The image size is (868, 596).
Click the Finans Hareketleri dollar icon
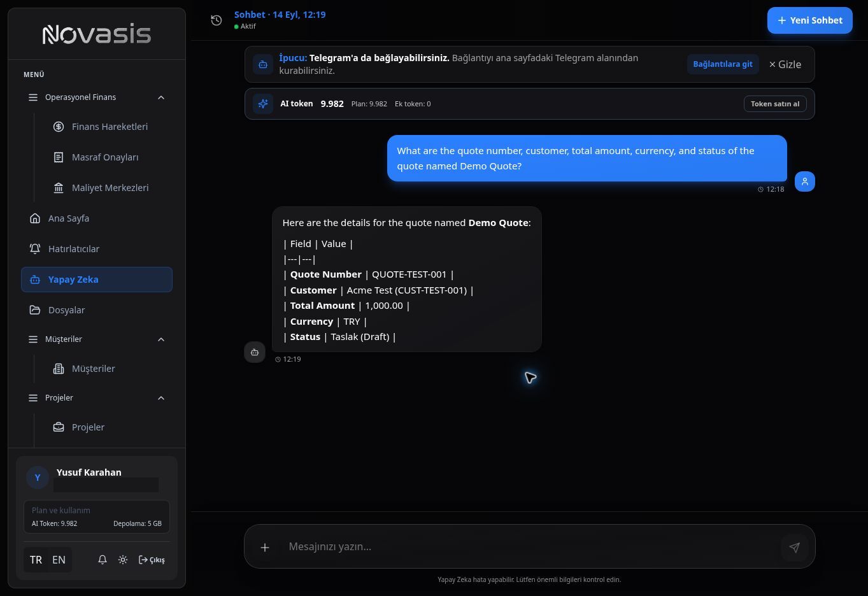pos(59,127)
